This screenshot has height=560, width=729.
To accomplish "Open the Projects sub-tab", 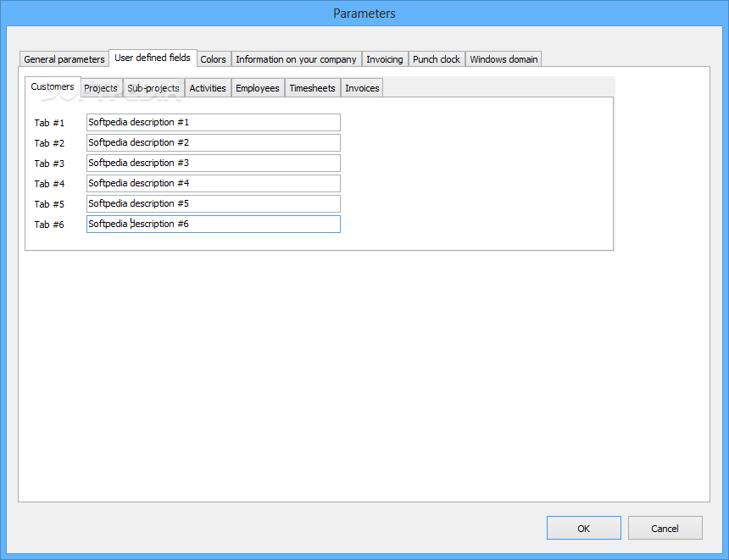I will [101, 88].
